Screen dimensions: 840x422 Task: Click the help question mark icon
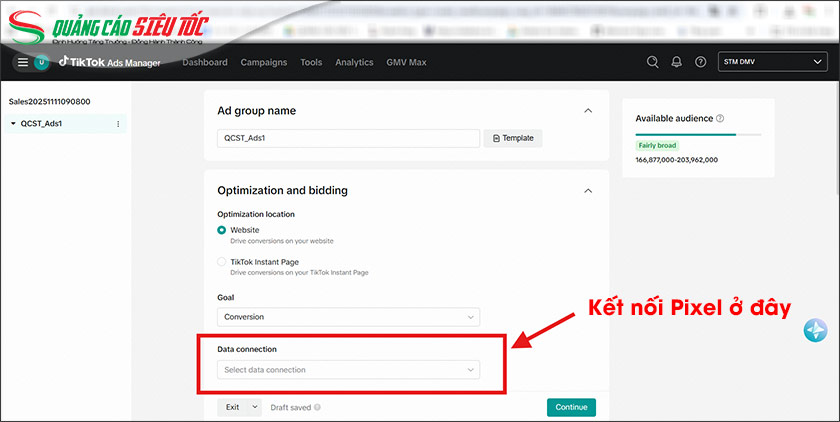700,62
